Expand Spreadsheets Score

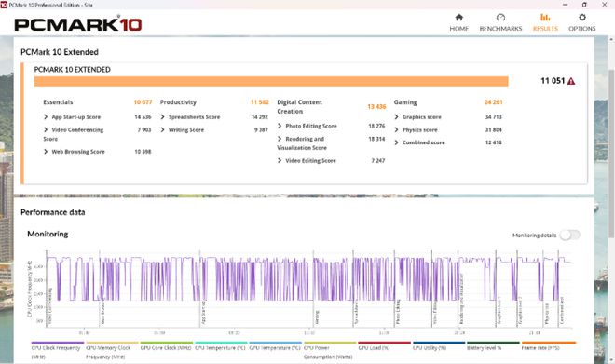coord(162,116)
